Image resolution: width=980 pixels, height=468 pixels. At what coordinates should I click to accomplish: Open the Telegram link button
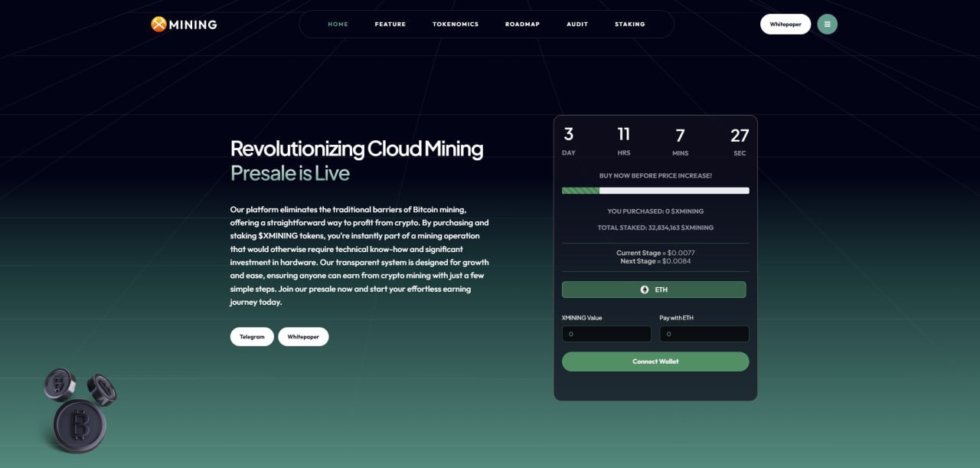(252, 337)
